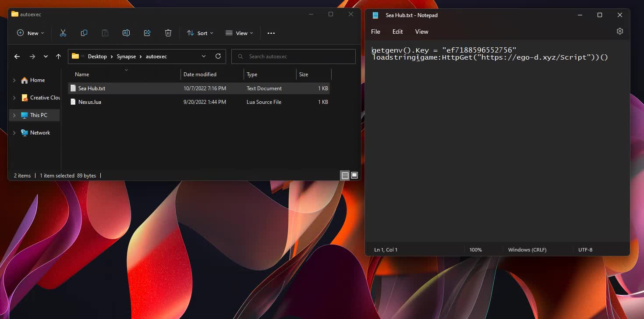
Task: Open the File menu in Notepad
Action: click(375, 32)
